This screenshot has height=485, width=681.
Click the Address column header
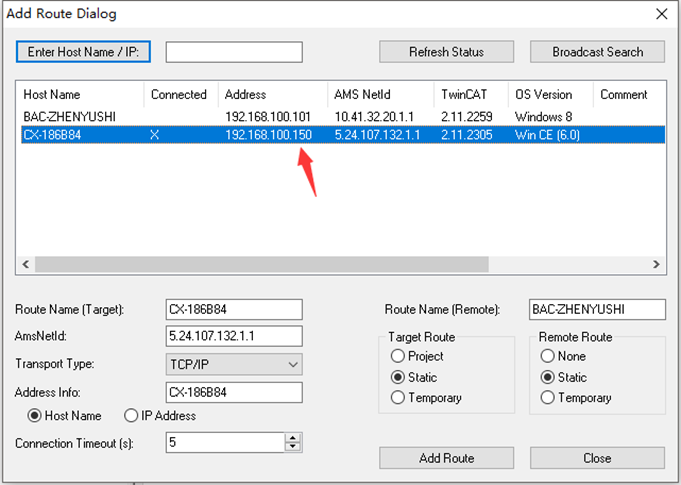pyautogui.click(x=273, y=95)
